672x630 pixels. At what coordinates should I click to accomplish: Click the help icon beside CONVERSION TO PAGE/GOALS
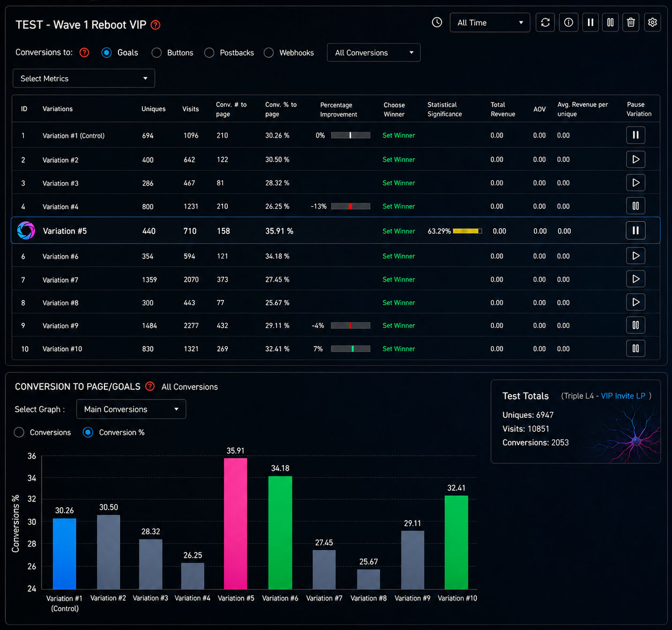coord(150,386)
